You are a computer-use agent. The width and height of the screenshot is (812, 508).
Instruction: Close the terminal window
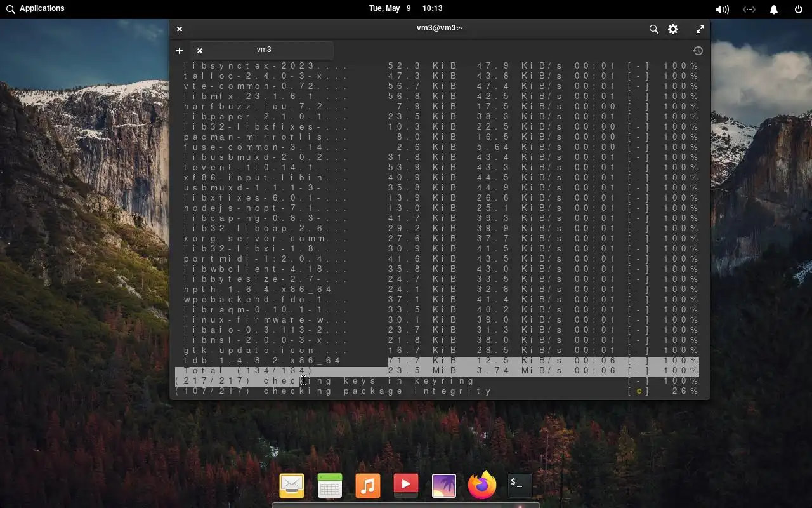pos(180,29)
